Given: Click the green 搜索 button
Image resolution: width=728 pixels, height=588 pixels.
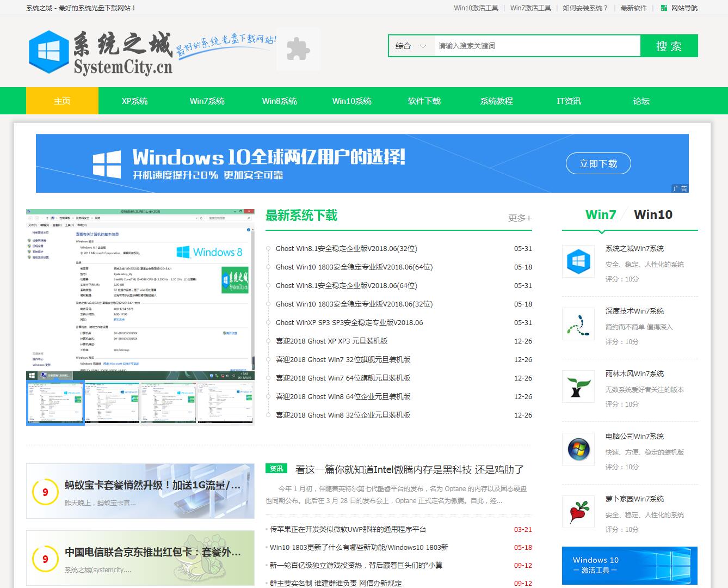Looking at the screenshot, I should point(669,46).
